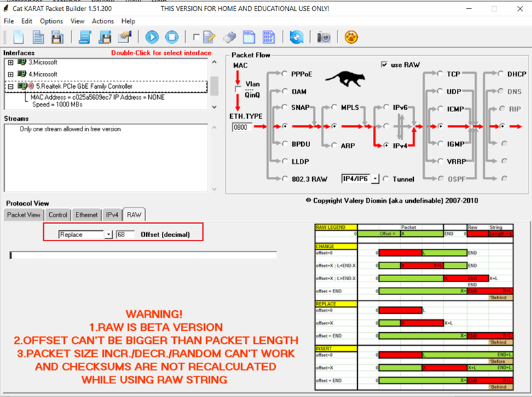Image resolution: width=532 pixels, height=397 pixels.
Task: Click the binary data page icon
Action: click(268, 37)
